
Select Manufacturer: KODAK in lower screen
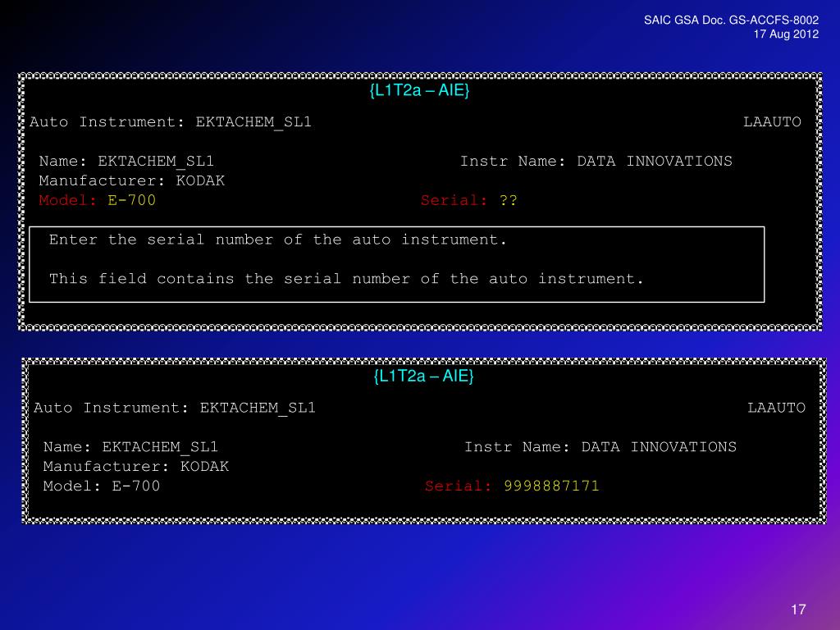click(136, 466)
